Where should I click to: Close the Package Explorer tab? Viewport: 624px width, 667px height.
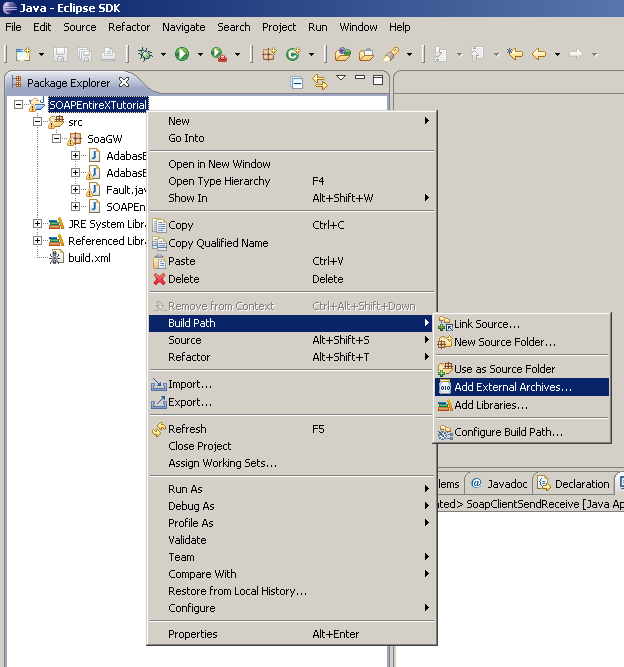coord(124,82)
